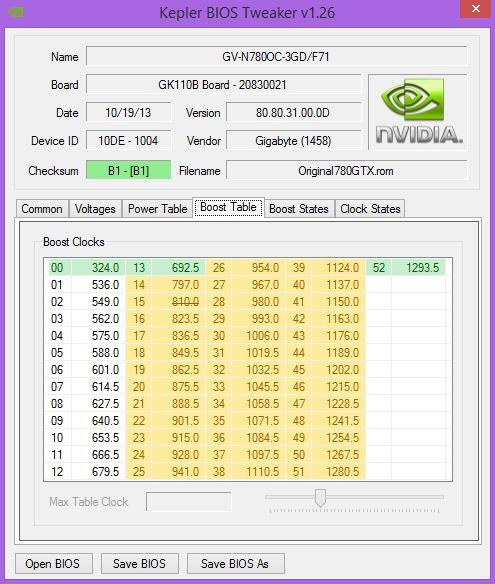Click the Save BIOS As button

point(235,564)
